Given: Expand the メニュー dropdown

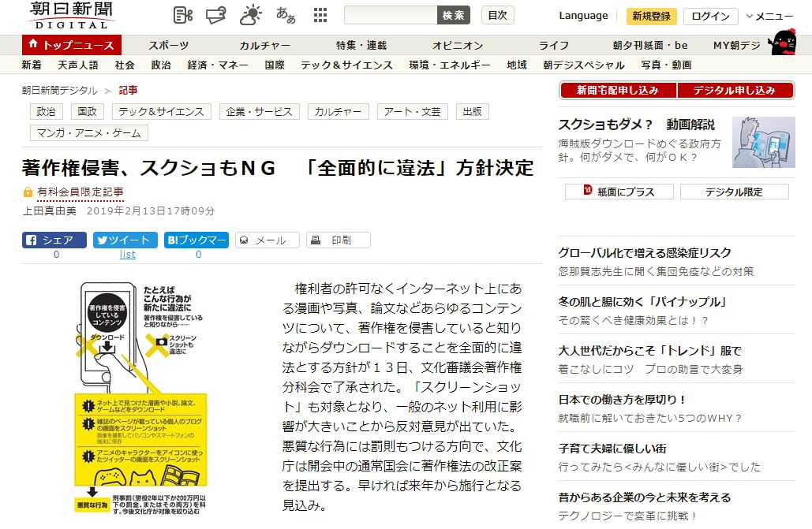Looking at the screenshot, I should 769,16.
